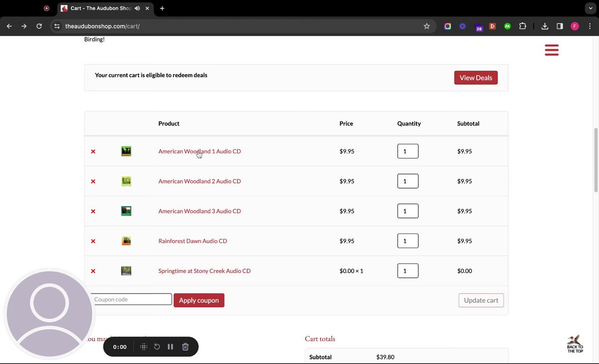599x364 pixels.
Task: Edit quantity field for American Woodland 1
Action: 408,151
